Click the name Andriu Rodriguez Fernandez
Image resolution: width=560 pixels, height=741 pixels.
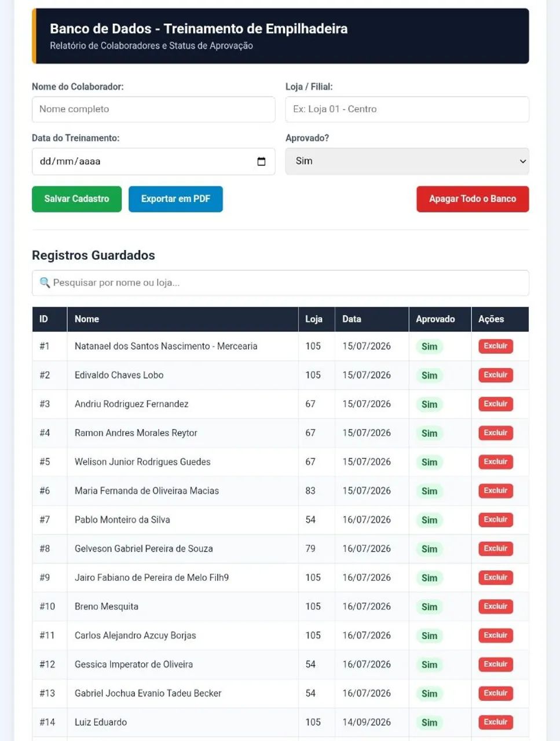(131, 404)
